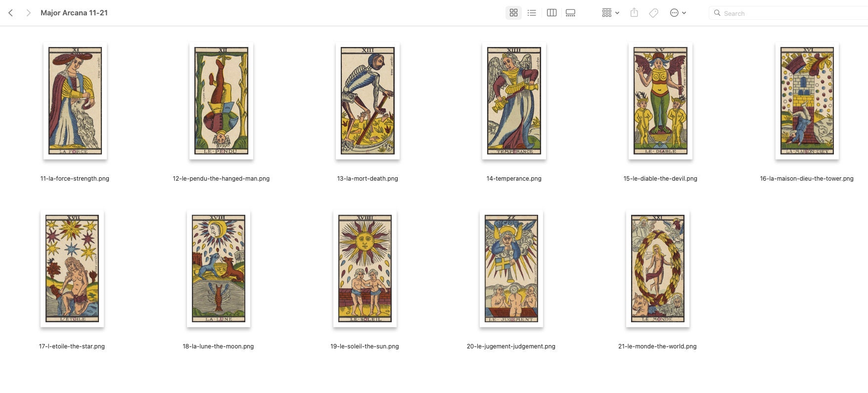
Task: Click filename 15-le-diable-the-devil.png
Action: pyautogui.click(x=660, y=179)
